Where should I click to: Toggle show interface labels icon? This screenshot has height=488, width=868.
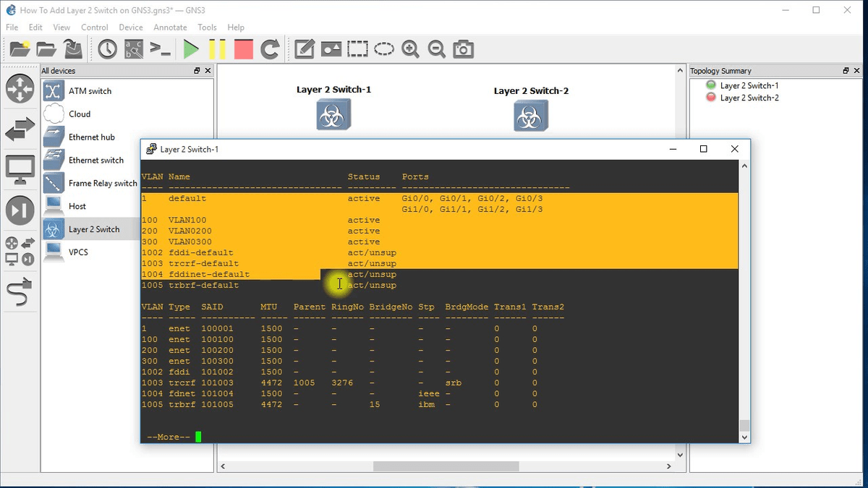[x=134, y=49]
